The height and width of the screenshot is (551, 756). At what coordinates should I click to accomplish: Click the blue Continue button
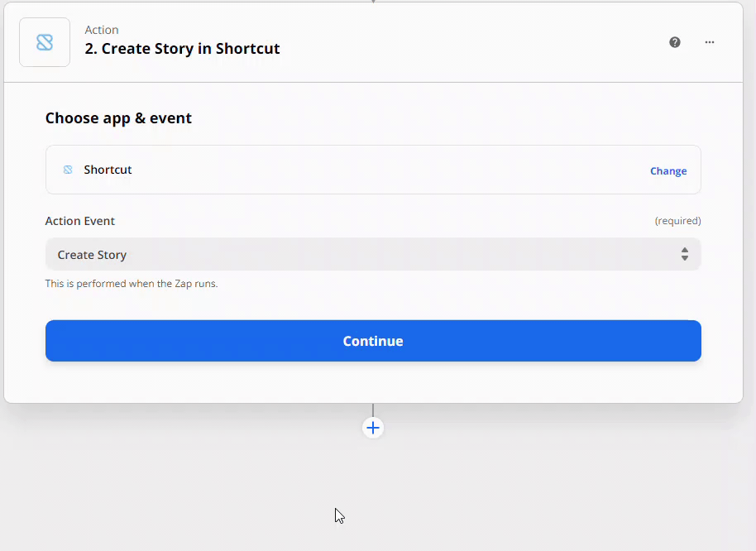373,341
